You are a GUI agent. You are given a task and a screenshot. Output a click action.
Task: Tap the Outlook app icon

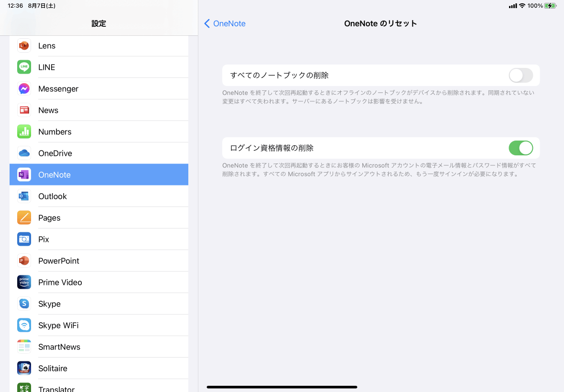pyautogui.click(x=24, y=196)
